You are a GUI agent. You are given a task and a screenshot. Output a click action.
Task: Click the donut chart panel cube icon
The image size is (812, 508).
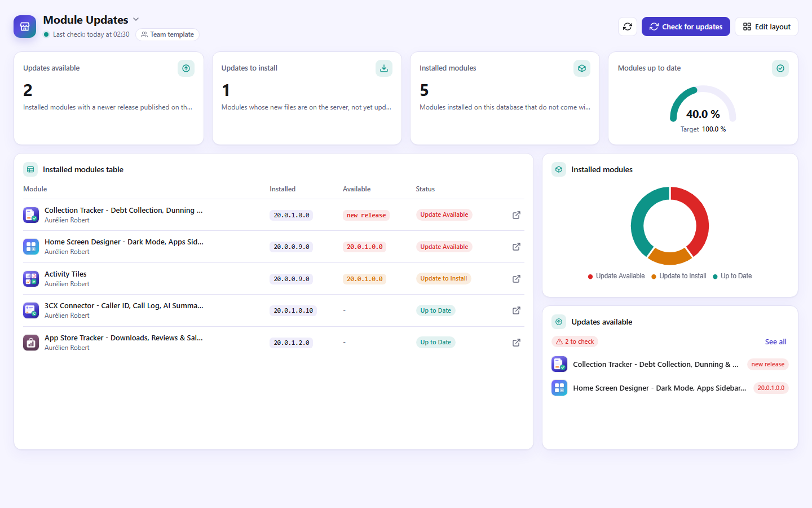tap(559, 169)
